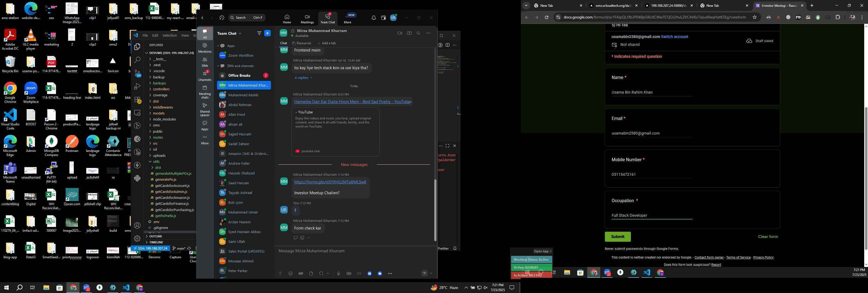The width and height of the screenshot is (868, 293).
Task: Collapse DMs and channels section
Action: [x=218, y=66]
